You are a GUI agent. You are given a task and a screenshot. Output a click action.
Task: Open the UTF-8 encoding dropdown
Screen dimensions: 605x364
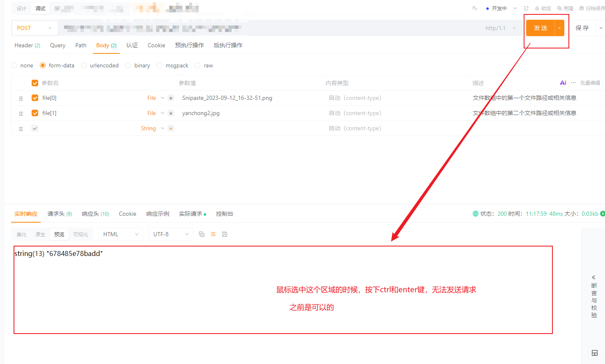tap(171, 234)
